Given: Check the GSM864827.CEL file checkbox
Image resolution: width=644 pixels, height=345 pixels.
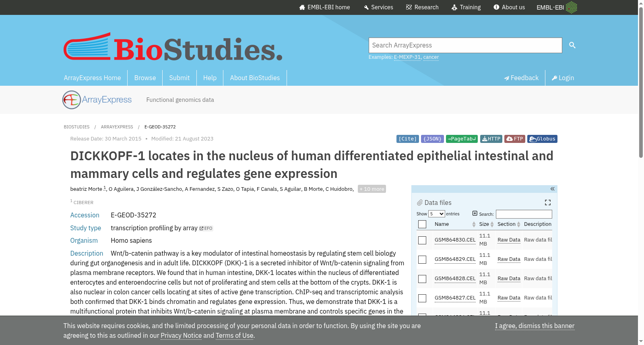Looking at the screenshot, I should click(x=422, y=298).
